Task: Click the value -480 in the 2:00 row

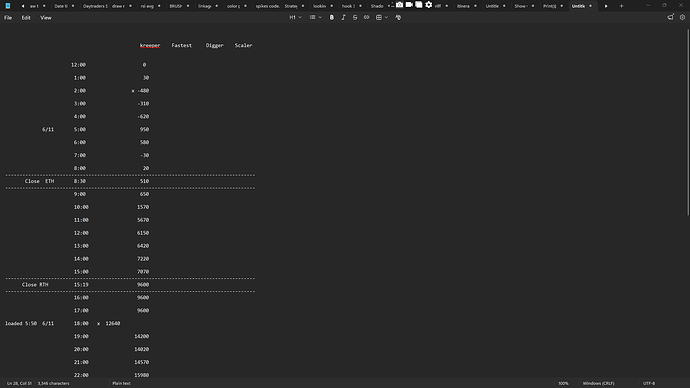Action: tap(143, 91)
